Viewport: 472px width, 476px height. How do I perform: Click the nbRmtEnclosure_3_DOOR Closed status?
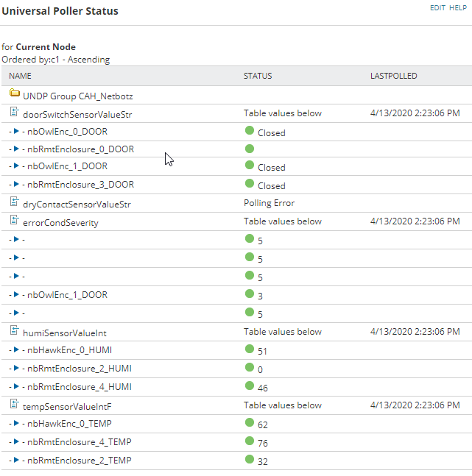(x=272, y=186)
